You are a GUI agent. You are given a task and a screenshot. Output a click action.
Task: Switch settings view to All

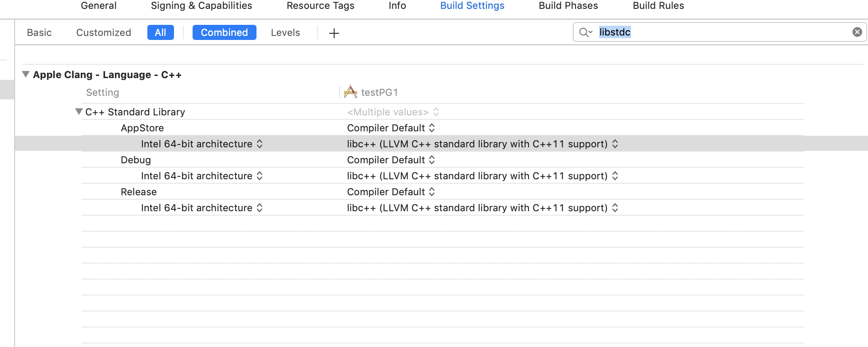click(160, 32)
